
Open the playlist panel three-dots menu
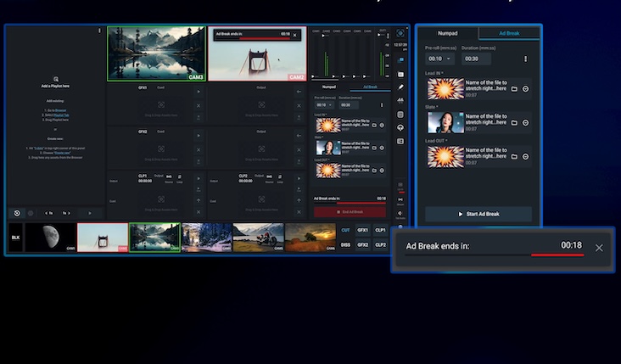click(99, 31)
